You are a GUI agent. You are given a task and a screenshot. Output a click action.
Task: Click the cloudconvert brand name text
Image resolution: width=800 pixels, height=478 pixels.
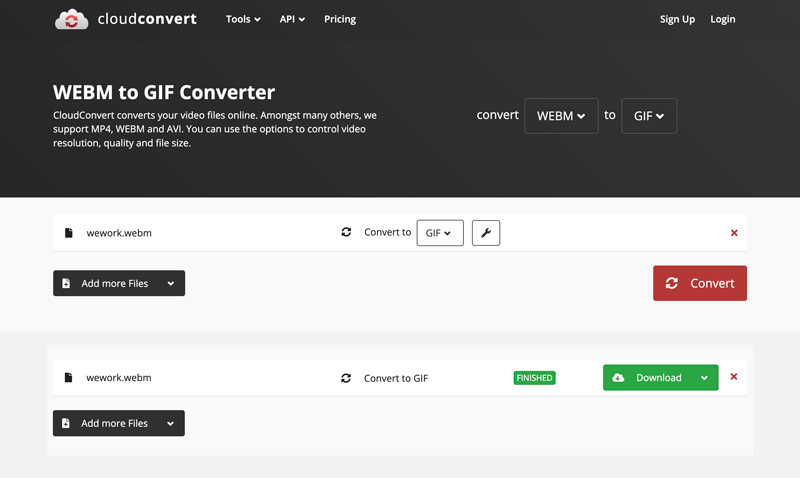click(x=147, y=19)
